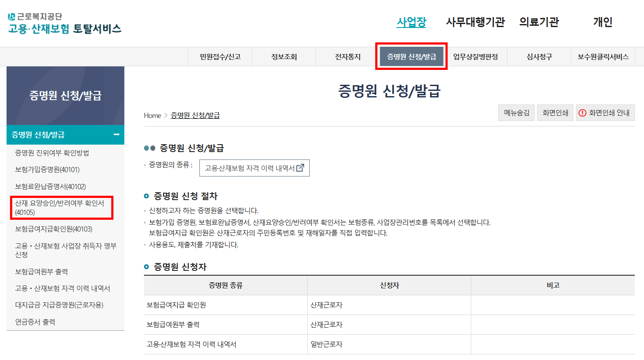Open 보험료완납증명서(40102) in sidebar

[50, 187]
